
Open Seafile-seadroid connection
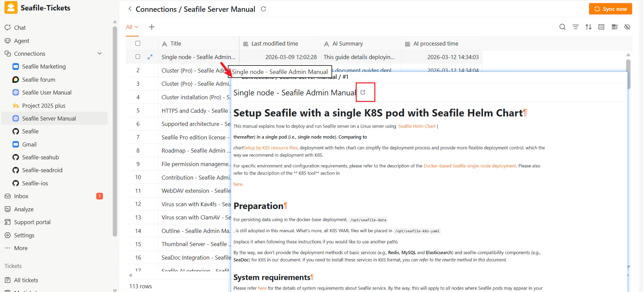pos(42,170)
